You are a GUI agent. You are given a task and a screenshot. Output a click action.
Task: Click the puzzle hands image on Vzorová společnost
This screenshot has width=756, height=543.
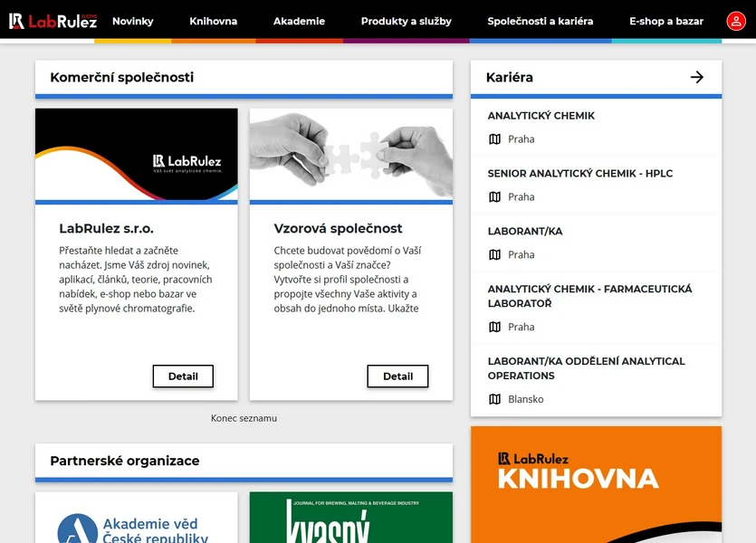350,155
